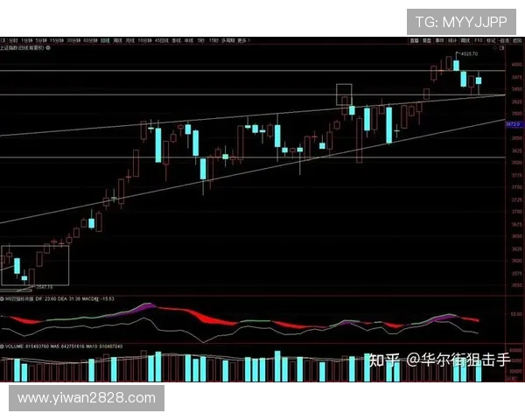Image resolution: width=525 pixels, height=420 pixels.
Task: Switch to 周线 weekly chart
Action: pos(119,40)
